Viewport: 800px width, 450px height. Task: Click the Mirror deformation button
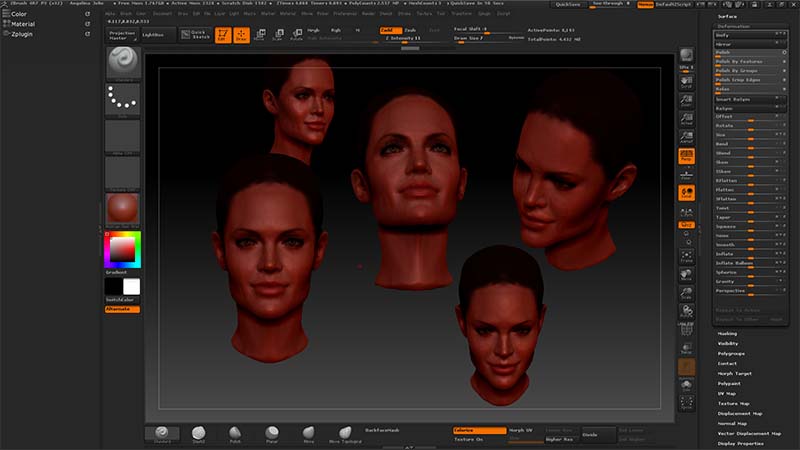click(x=750, y=44)
